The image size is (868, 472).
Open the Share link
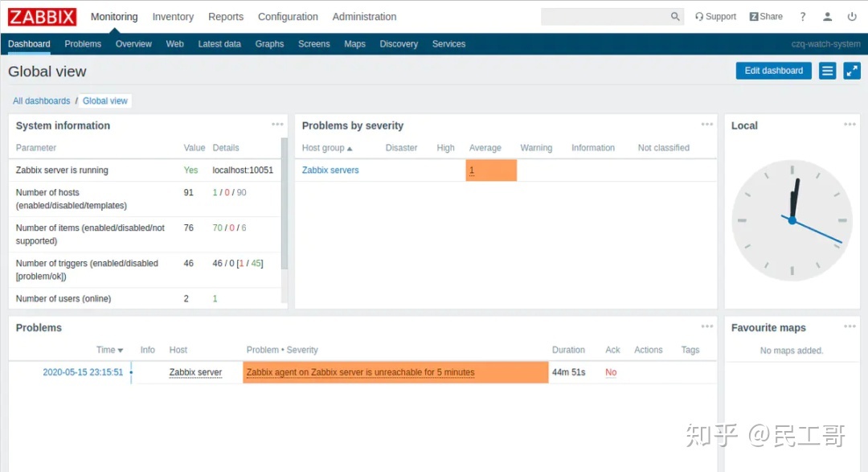point(766,17)
